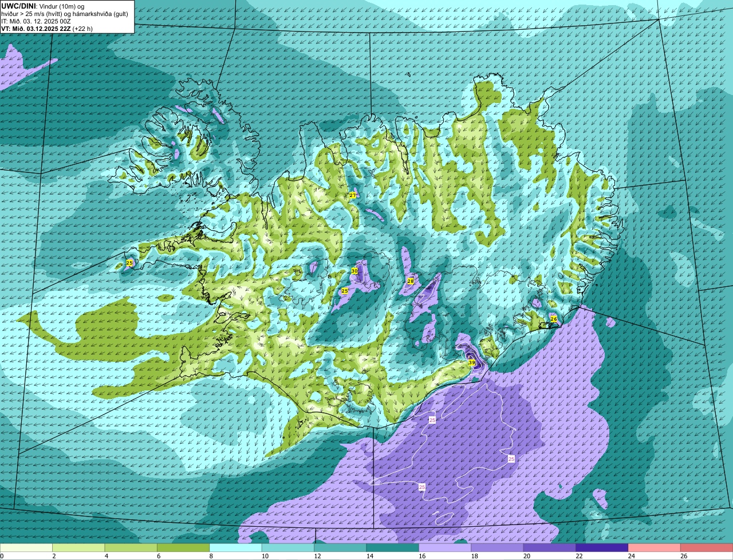733x560 pixels.
Task: Click the 2–4 m/s light yellow-green swatch
Action: pyautogui.click(x=78, y=548)
